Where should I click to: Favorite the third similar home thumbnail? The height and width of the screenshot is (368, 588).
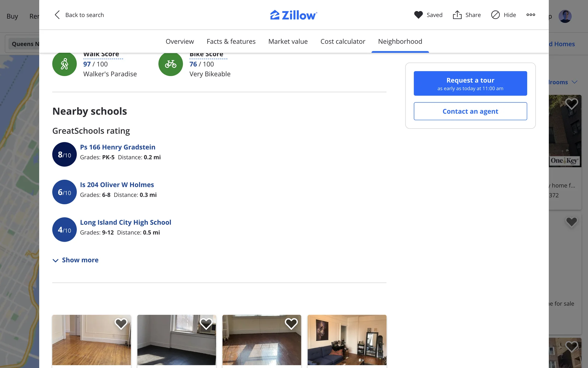tap(291, 324)
